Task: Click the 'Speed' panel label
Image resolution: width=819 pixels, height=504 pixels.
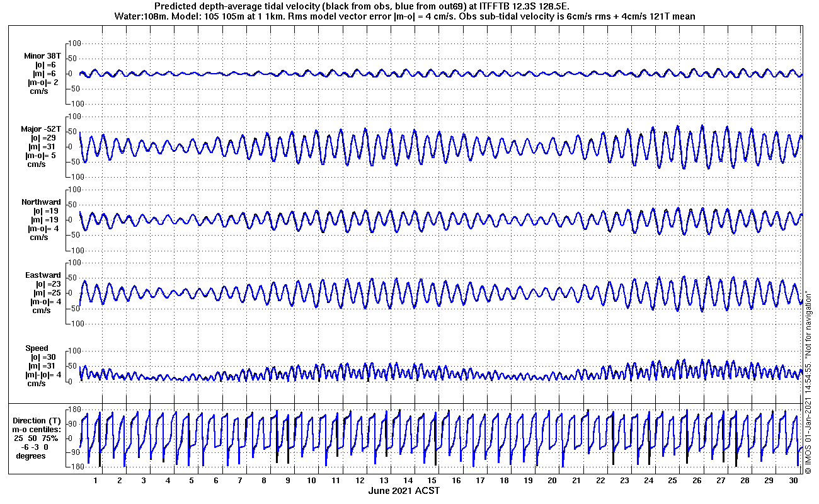Action: point(37,348)
